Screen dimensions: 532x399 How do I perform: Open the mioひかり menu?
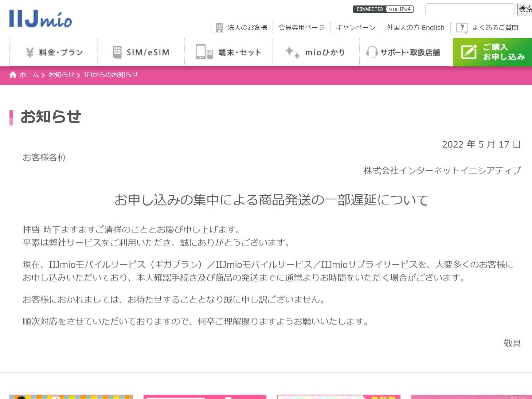pyautogui.click(x=316, y=52)
